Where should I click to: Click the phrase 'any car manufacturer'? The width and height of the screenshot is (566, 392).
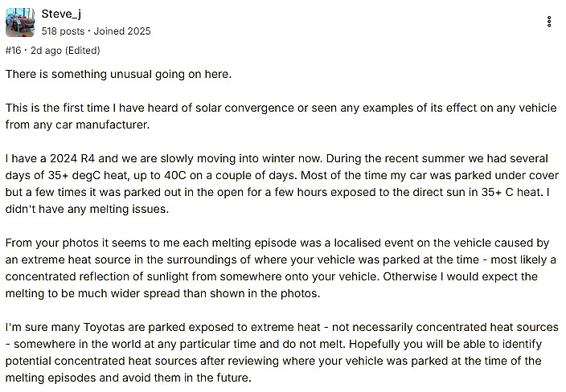point(84,125)
